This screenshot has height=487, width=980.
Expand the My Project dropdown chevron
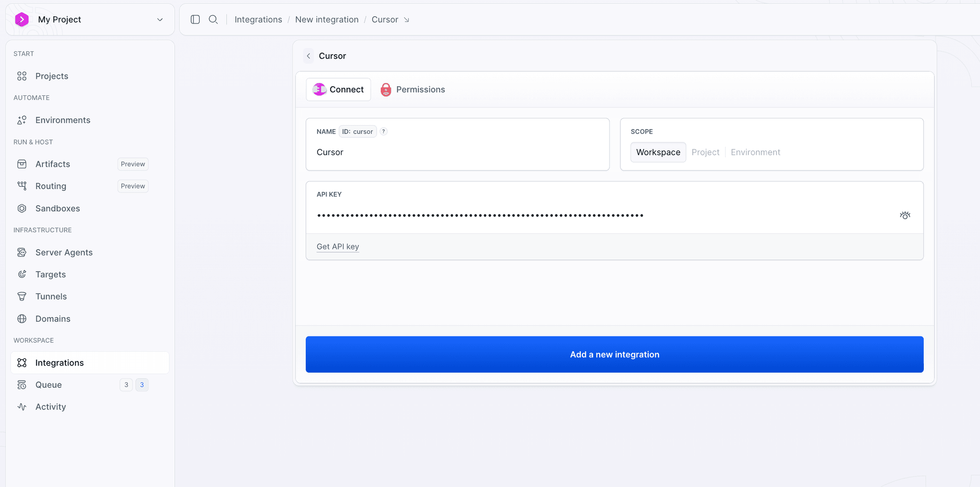coord(160,19)
